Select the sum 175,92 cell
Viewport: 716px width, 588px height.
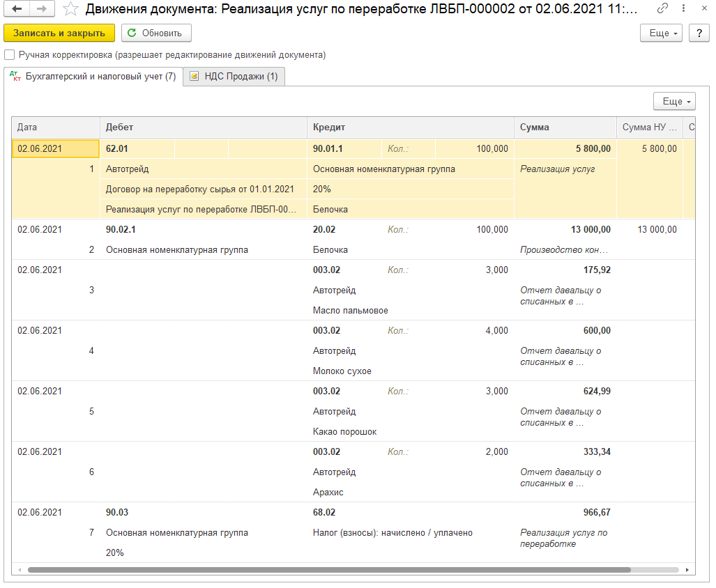coord(565,270)
